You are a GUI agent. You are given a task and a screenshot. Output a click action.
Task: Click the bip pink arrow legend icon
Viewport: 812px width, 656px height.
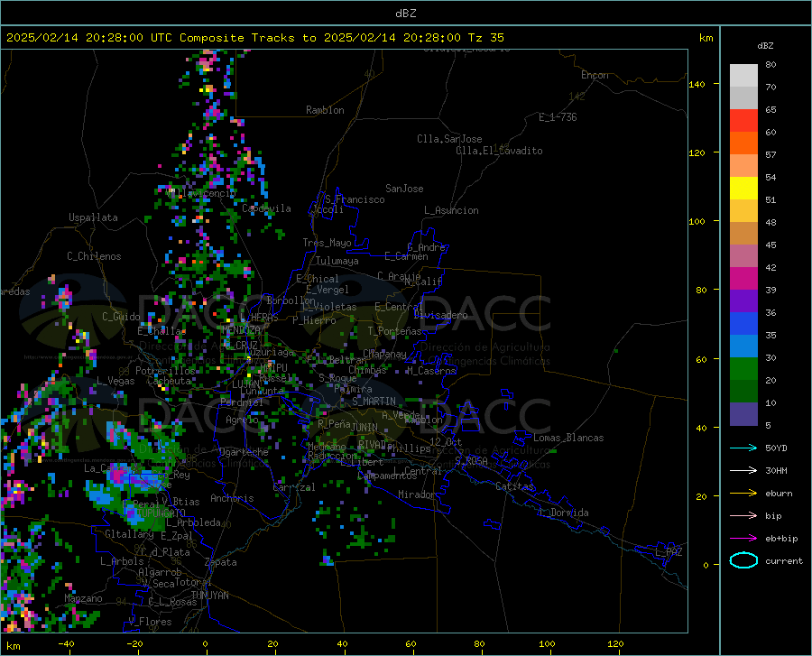point(743,516)
